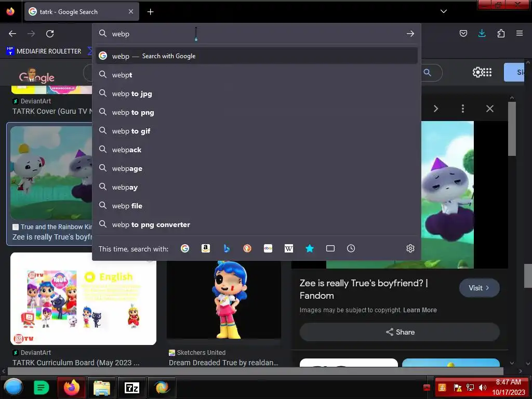Open the Google apps grid

(487, 72)
